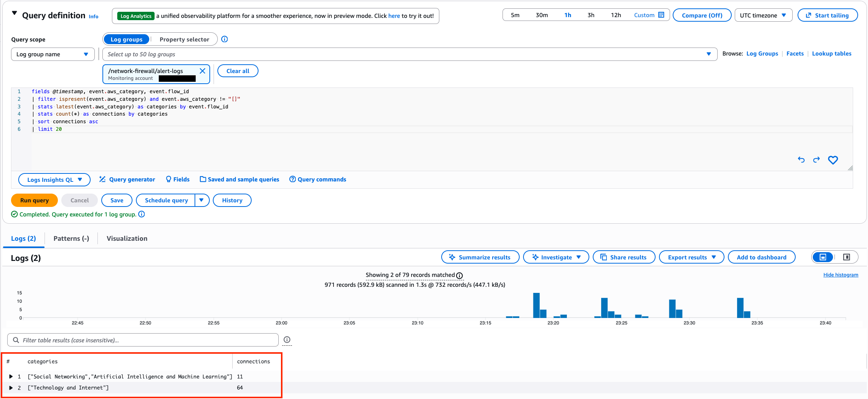
Task: Open the Query definition Info link
Action: click(x=94, y=16)
